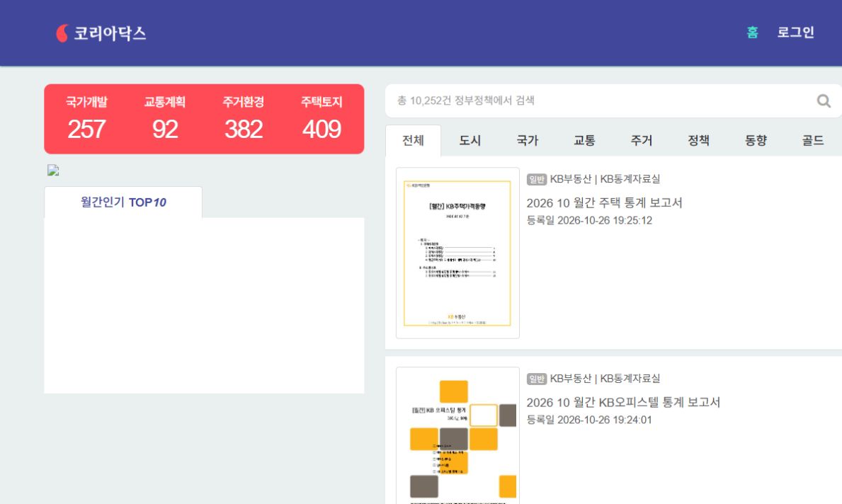Switch to the 골드 tab
The image size is (842, 504).
pyautogui.click(x=812, y=141)
